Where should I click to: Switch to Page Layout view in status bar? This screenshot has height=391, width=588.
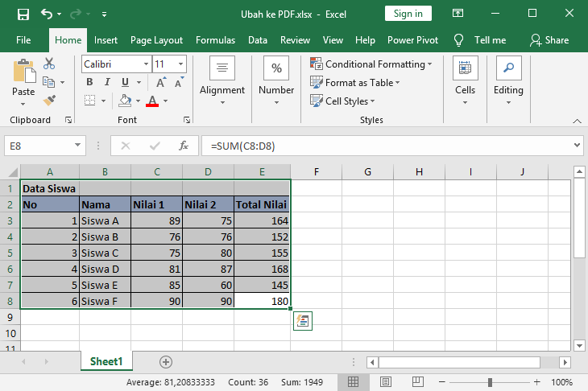(x=384, y=381)
